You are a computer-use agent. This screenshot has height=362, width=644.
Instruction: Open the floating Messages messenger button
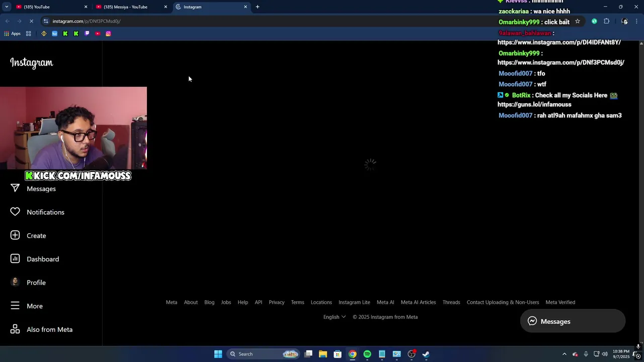coord(573,321)
